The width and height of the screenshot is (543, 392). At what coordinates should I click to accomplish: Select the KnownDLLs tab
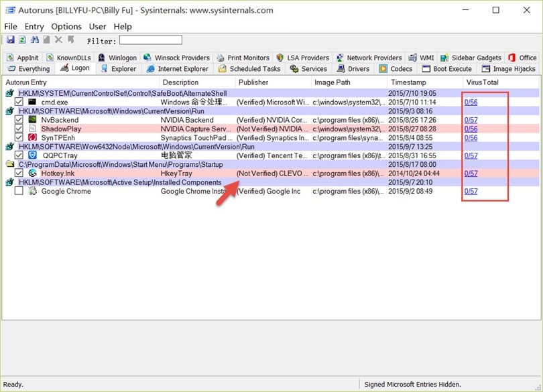(x=69, y=58)
